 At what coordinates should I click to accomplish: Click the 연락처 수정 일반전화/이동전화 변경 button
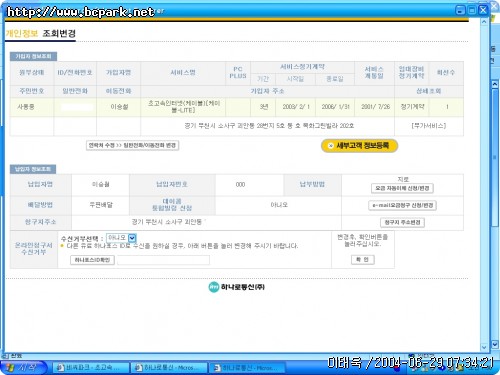coord(132,145)
